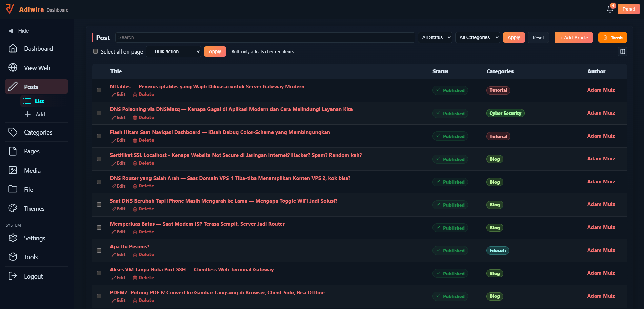Screen dimensions: 644x309
Task: Check the Saat DNS Berubah post checkbox
Action: click(99, 205)
